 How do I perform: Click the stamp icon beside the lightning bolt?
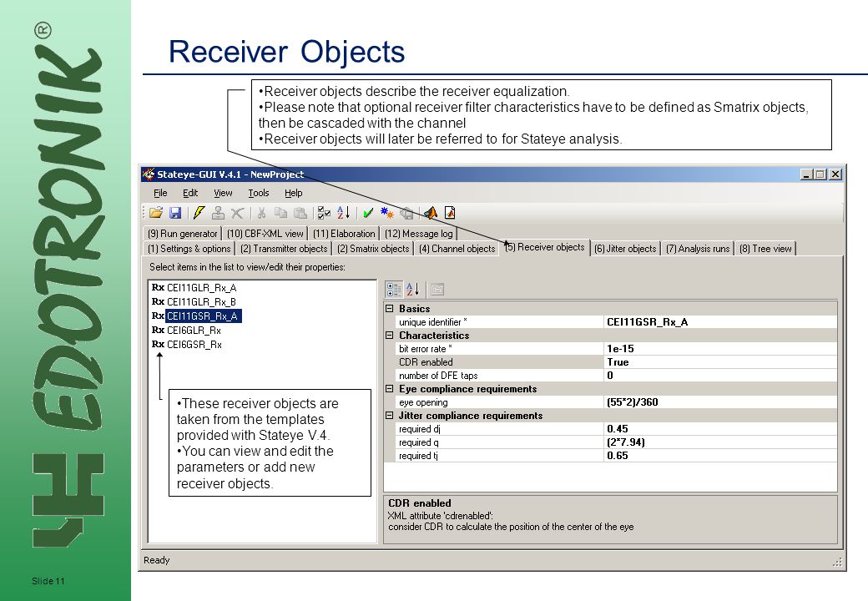(218, 213)
